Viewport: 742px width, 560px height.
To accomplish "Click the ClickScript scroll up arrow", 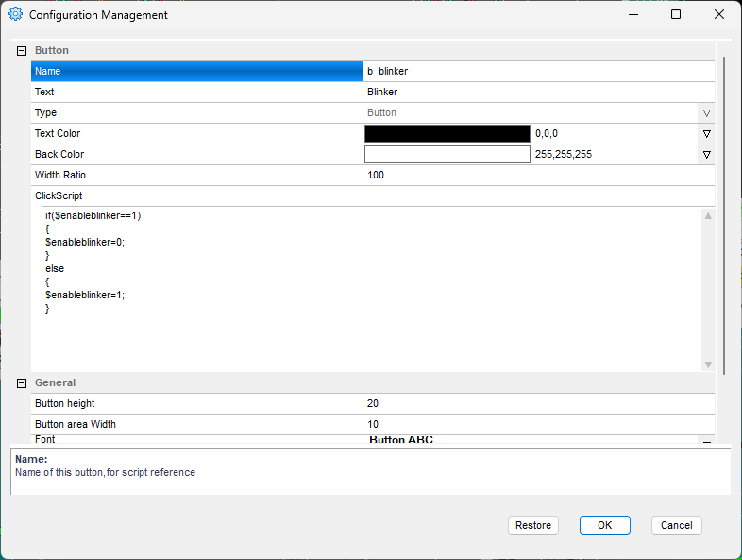I will click(708, 216).
